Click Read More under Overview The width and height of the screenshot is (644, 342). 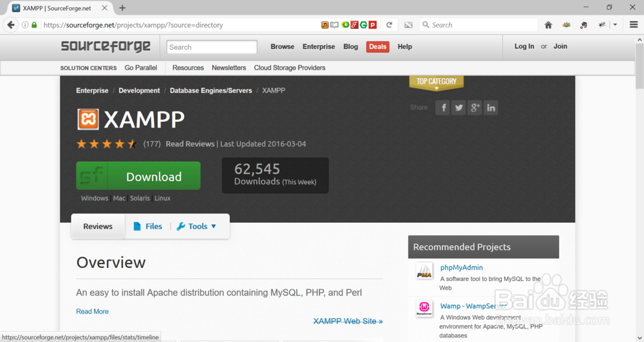[92, 311]
